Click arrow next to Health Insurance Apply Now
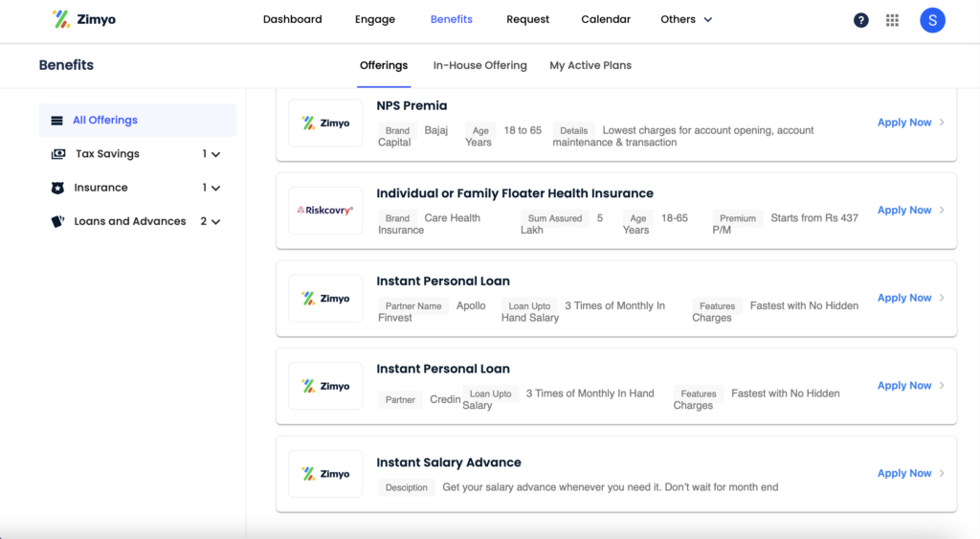 942,210
